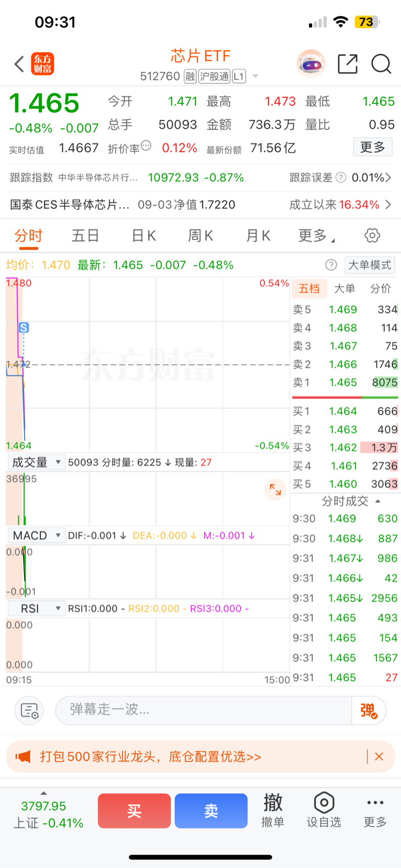Expand 更多 chart period menu

pyautogui.click(x=316, y=236)
